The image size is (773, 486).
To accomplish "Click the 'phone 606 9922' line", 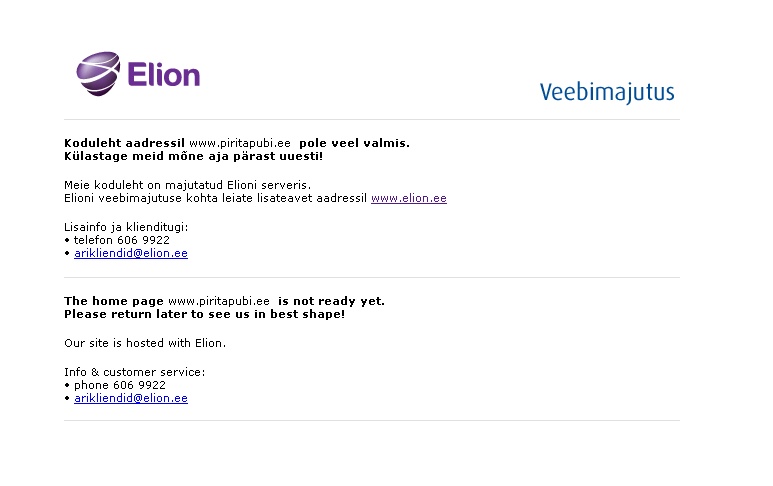I will coord(120,385).
